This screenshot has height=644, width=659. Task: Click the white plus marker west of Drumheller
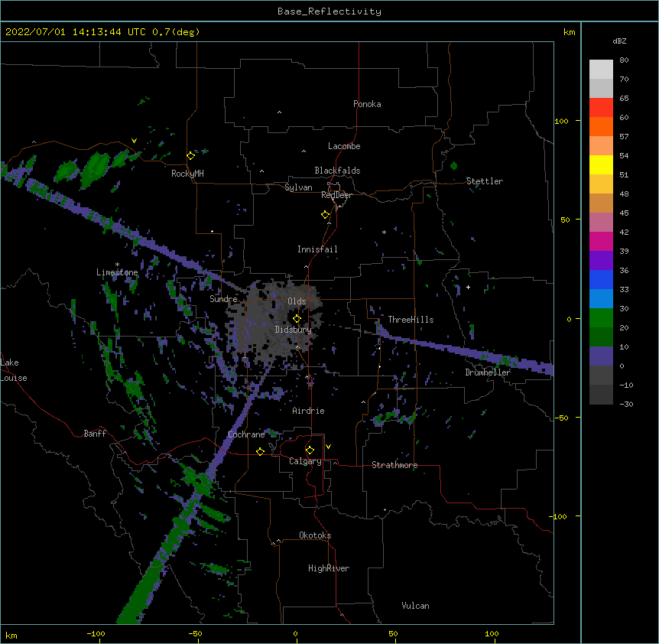[468, 287]
